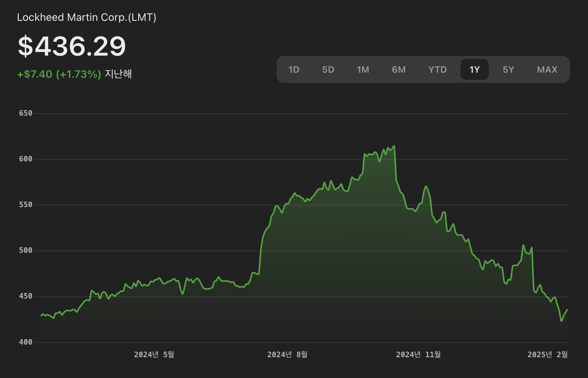
Task: Switch chart to 5D range
Action: point(328,70)
